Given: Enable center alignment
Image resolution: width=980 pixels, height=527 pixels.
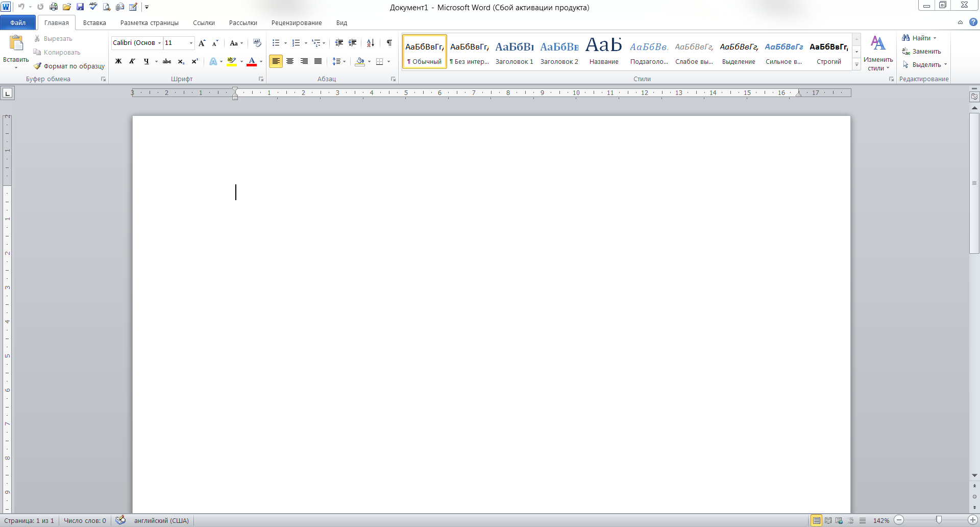Looking at the screenshot, I should [x=290, y=61].
